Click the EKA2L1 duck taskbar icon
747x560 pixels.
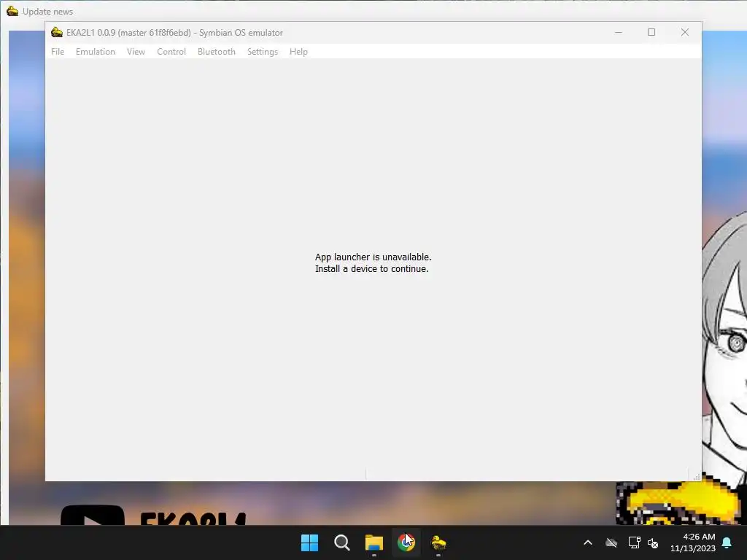(x=438, y=542)
